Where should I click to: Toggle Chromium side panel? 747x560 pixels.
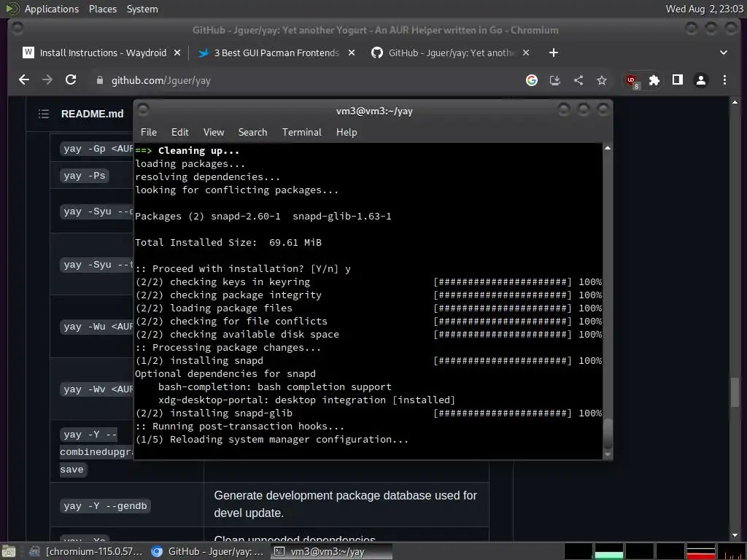pos(678,80)
